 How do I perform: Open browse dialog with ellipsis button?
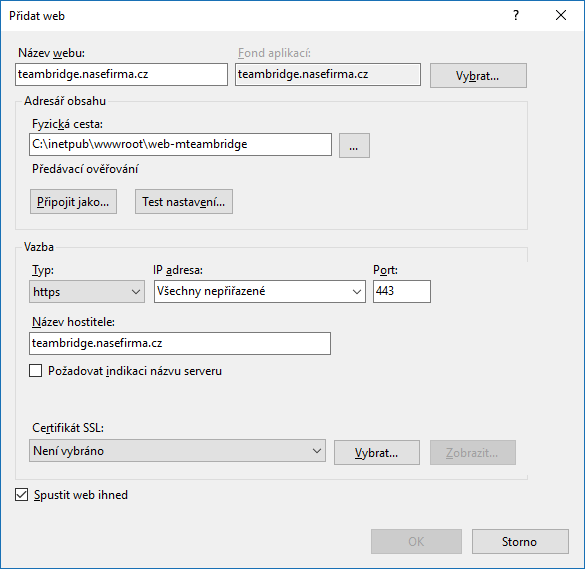(x=354, y=145)
